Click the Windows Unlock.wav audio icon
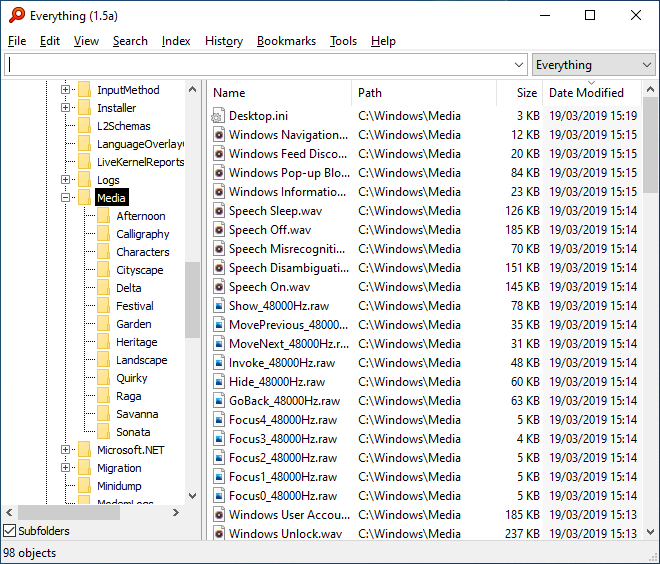The image size is (660, 564). (x=218, y=533)
